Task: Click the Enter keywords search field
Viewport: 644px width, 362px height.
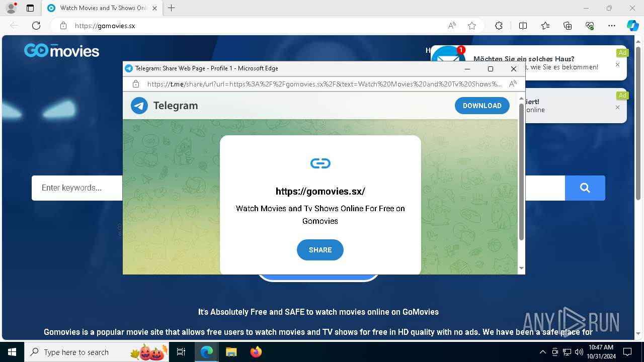Action: 77,188
